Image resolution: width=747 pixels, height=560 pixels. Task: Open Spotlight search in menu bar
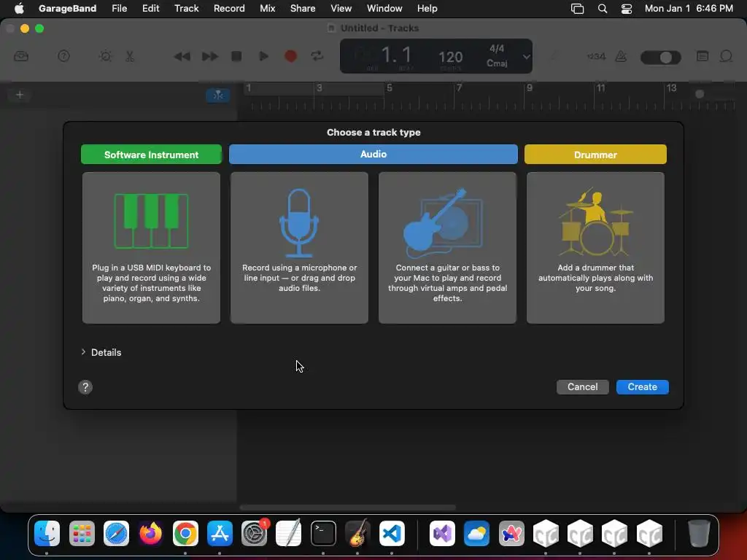602,9
